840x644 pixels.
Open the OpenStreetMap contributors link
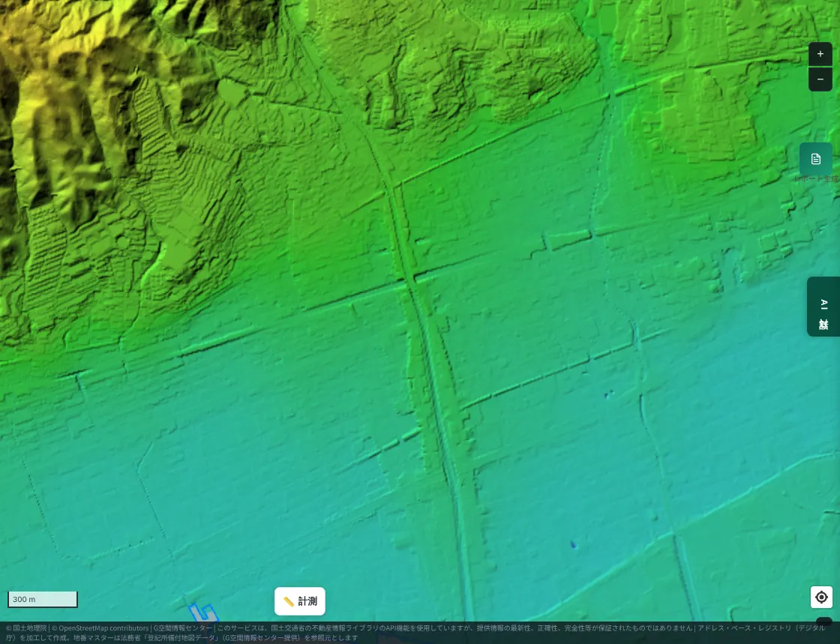tap(103, 628)
